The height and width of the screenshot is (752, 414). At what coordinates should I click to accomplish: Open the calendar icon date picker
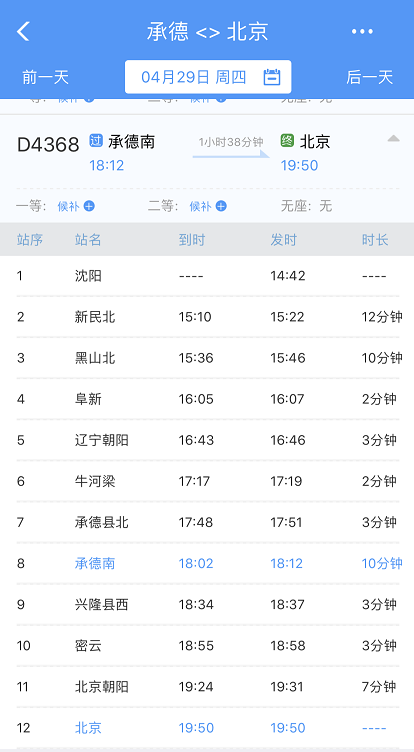pos(272,77)
